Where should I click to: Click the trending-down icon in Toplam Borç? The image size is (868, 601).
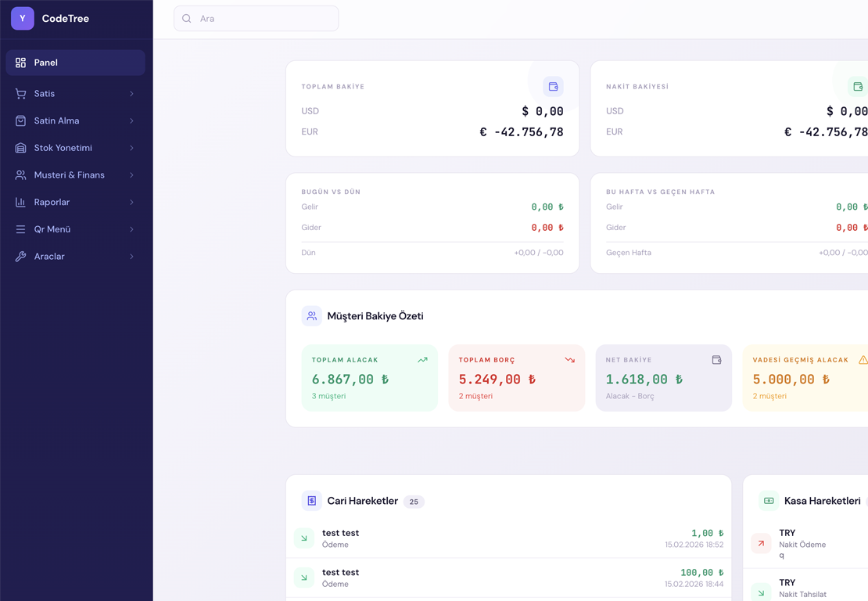(569, 360)
